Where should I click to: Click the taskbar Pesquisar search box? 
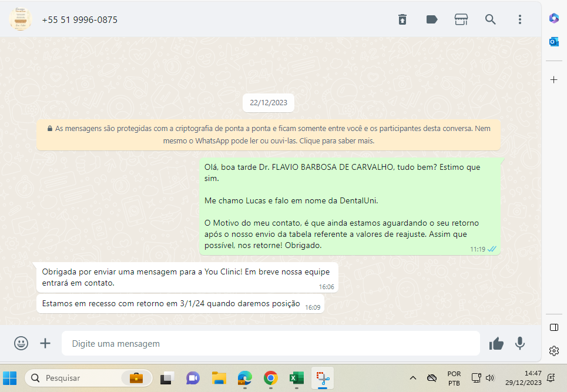tap(88, 378)
